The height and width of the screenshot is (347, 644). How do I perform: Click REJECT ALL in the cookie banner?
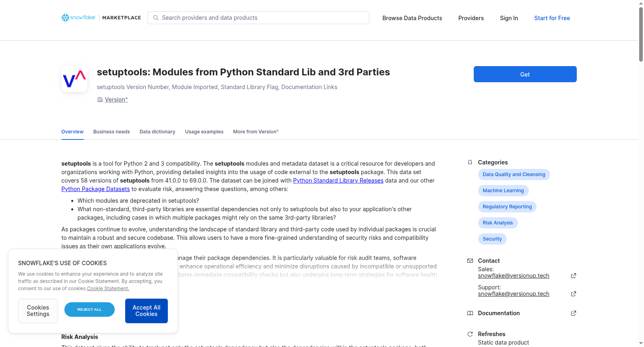(89, 310)
